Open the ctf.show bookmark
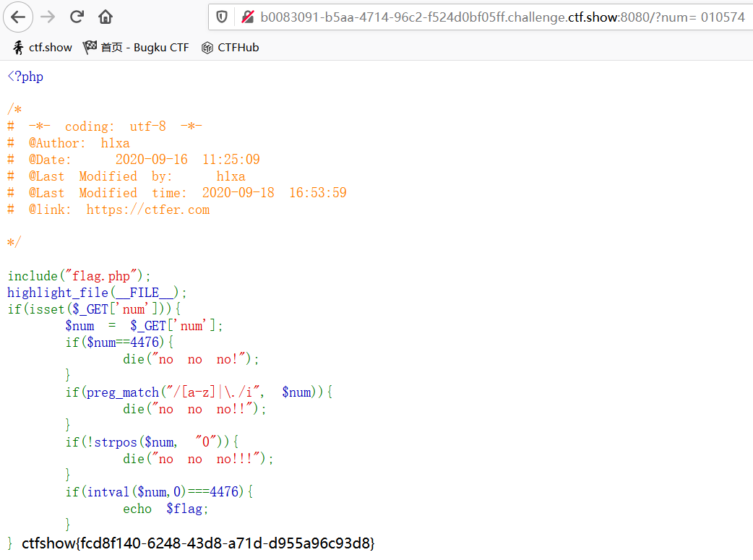This screenshot has width=753, height=560. (x=42, y=48)
